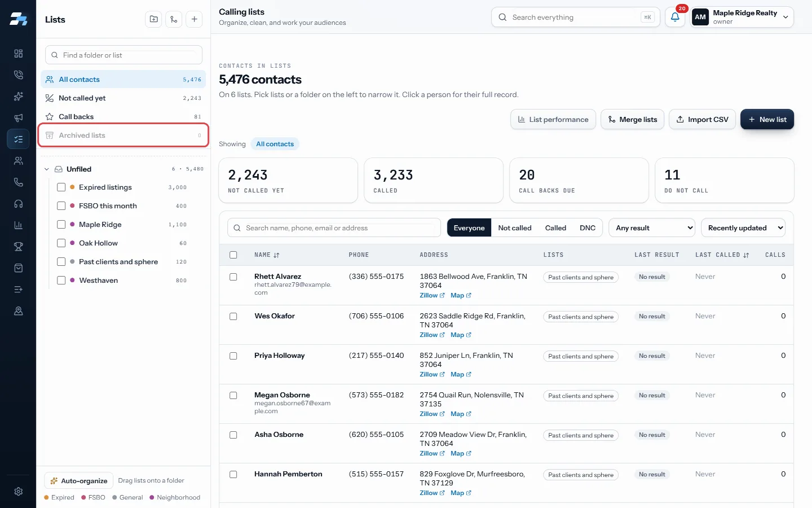Click Wes Okafor's Past clients and sphere tag
The image size is (812, 508).
581,317
